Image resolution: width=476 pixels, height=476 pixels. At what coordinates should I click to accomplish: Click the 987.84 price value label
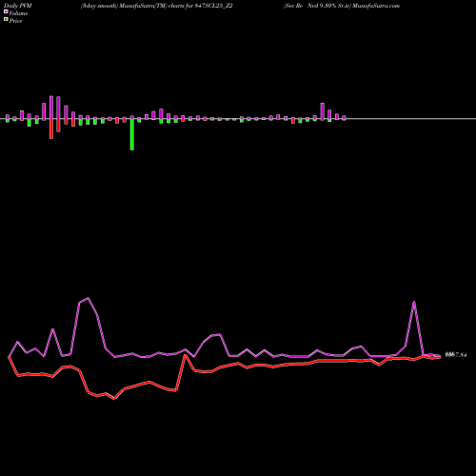(x=456, y=355)
